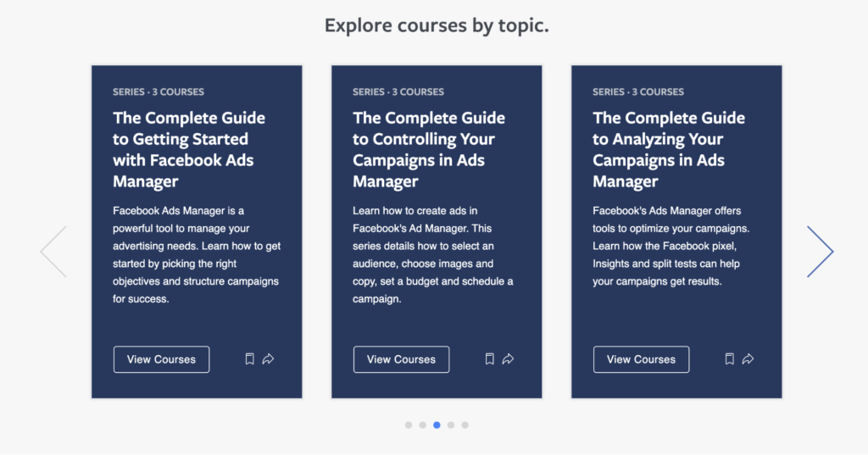This screenshot has height=455, width=868.
Task: Go to next carousel slide with right arrow
Action: (821, 252)
